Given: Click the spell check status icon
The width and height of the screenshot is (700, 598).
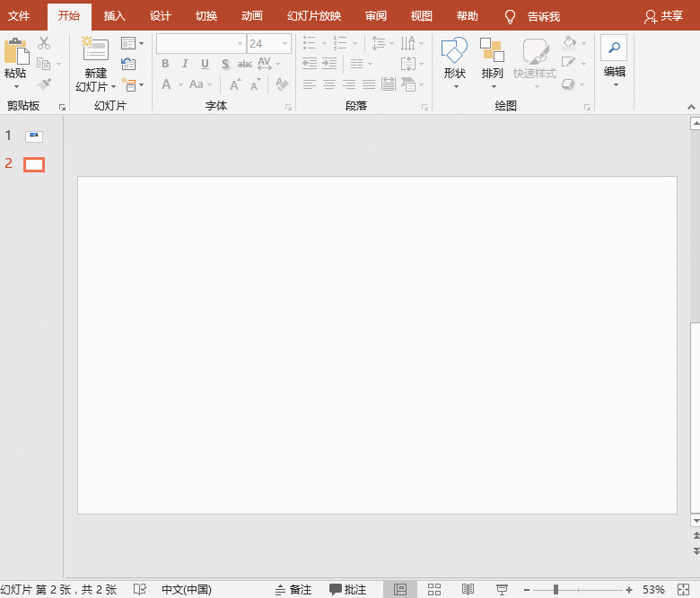Looking at the screenshot, I should [140, 590].
